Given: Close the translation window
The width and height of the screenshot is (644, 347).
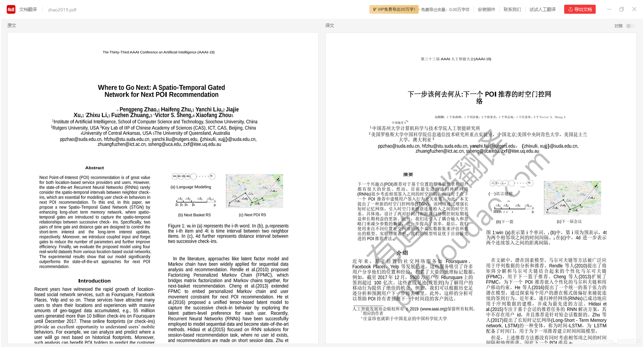Looking at the screenshot, I should click(634, 9).
